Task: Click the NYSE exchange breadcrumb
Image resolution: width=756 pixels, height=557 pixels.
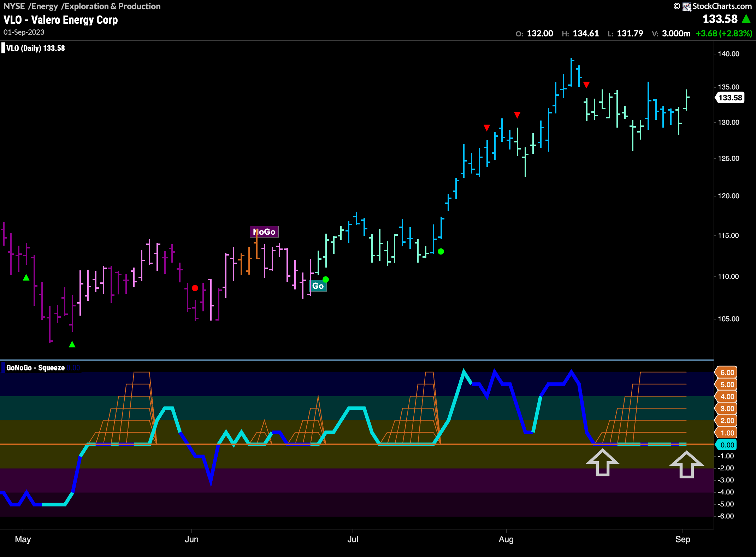Action: click(x=14, y=6)
